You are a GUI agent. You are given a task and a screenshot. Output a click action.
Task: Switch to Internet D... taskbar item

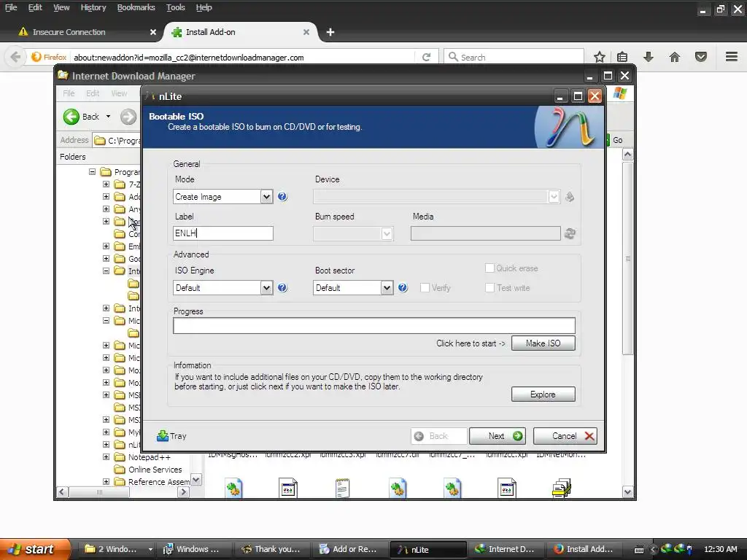(505, 549)
